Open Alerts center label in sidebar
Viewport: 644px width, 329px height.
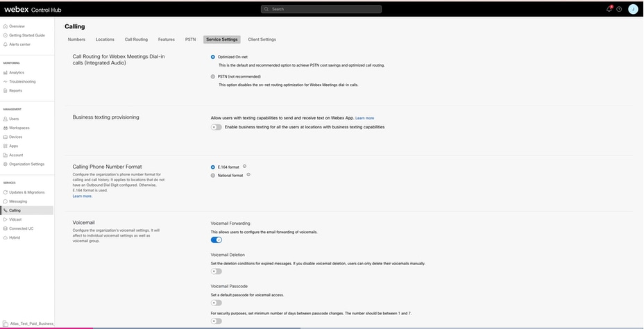(x=19, y=44)
